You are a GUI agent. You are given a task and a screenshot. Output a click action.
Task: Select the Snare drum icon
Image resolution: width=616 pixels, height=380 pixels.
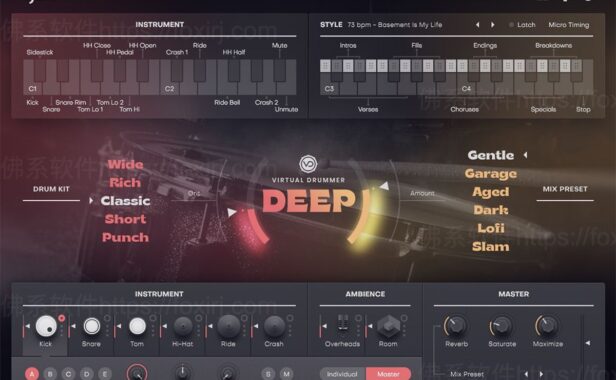click(92, 326)
